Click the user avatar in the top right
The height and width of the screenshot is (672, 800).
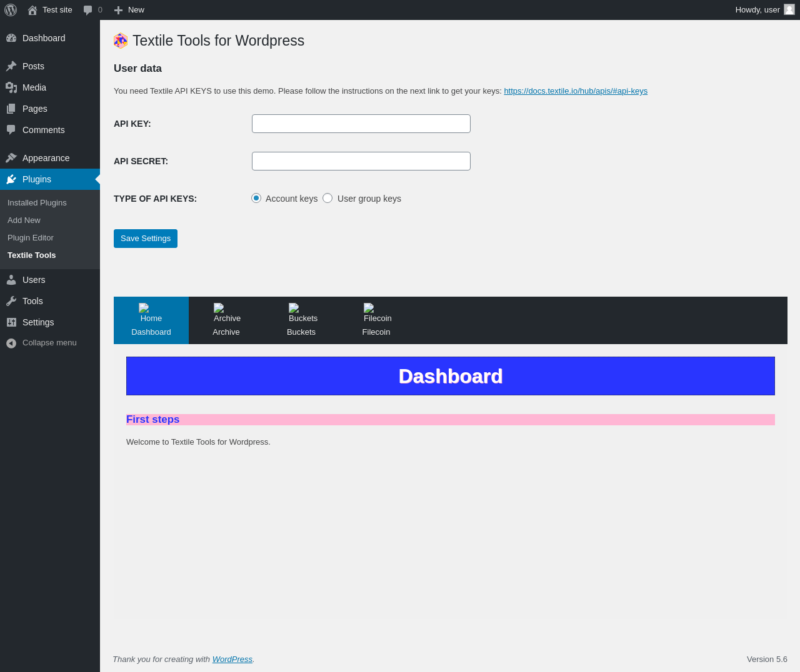click(789, 9)
